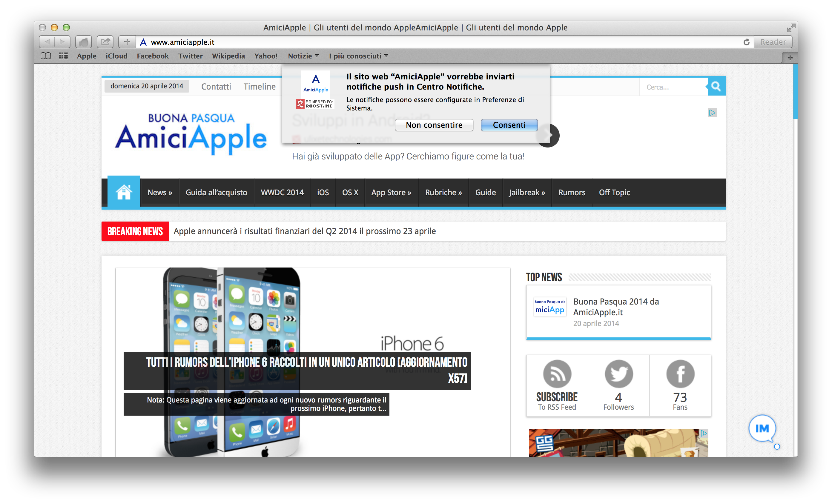The height and width of the screenshot is (504, 832).
Task: Open the Jailbreak » menu
Action: 527,192
